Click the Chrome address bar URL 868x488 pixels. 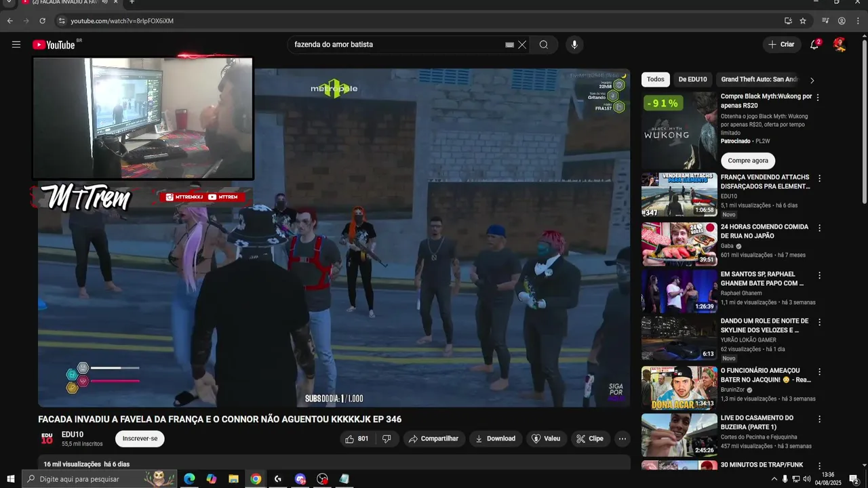(122, 21)
